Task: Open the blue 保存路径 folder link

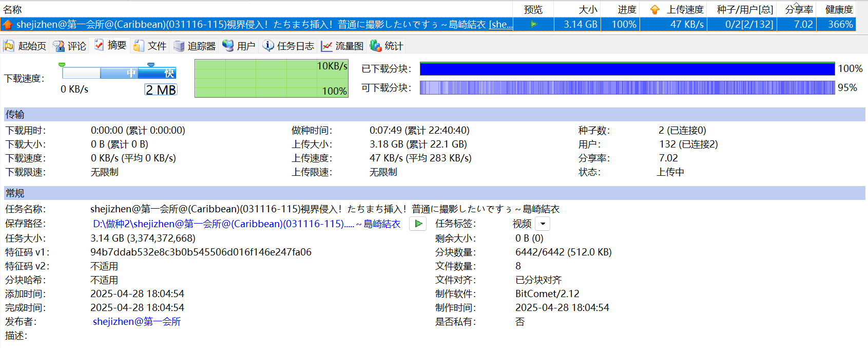Action: point(246,224)
